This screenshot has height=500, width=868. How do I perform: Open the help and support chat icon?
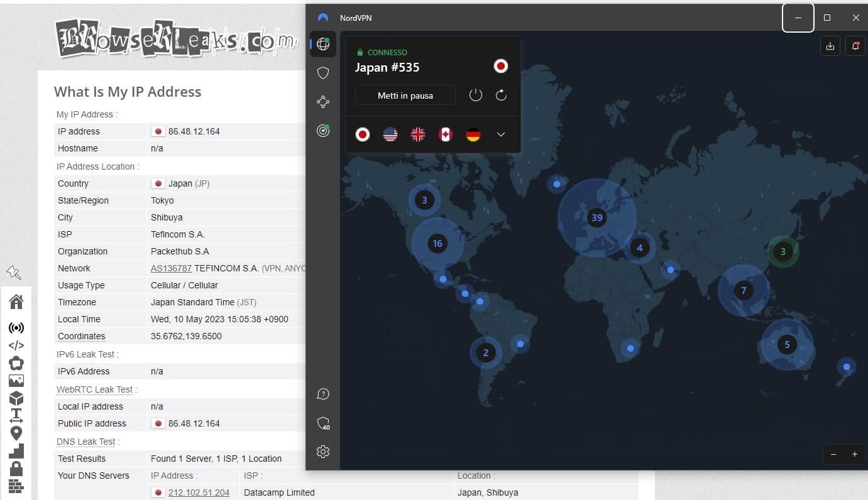pos(323,394)
